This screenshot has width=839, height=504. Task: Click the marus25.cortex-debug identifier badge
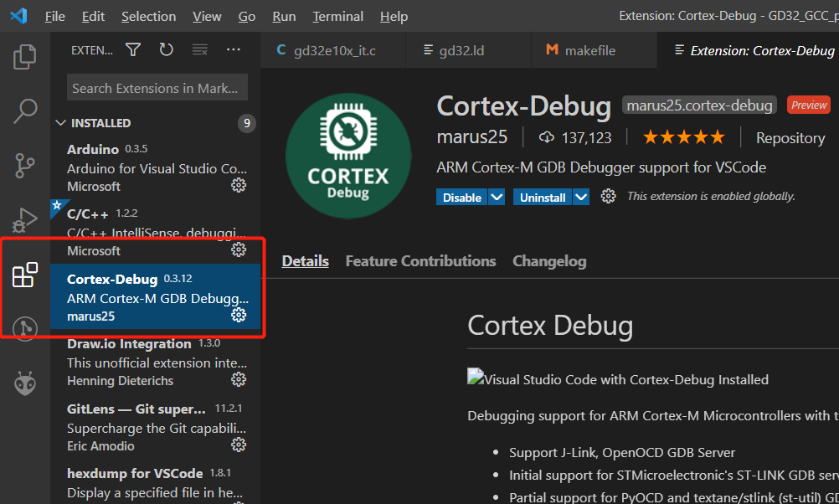click(699, 105)
